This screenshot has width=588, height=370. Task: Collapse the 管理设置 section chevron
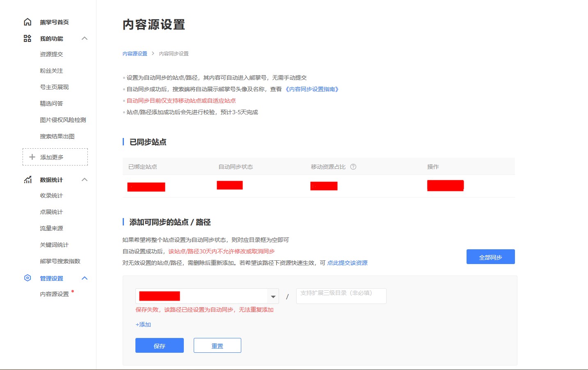85,278
